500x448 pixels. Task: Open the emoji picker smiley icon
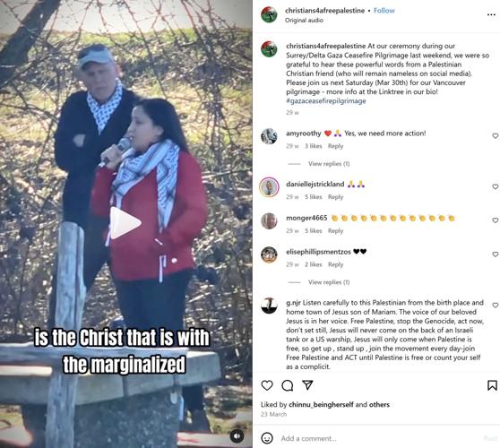pyautogui.click(x=267, y=438)
